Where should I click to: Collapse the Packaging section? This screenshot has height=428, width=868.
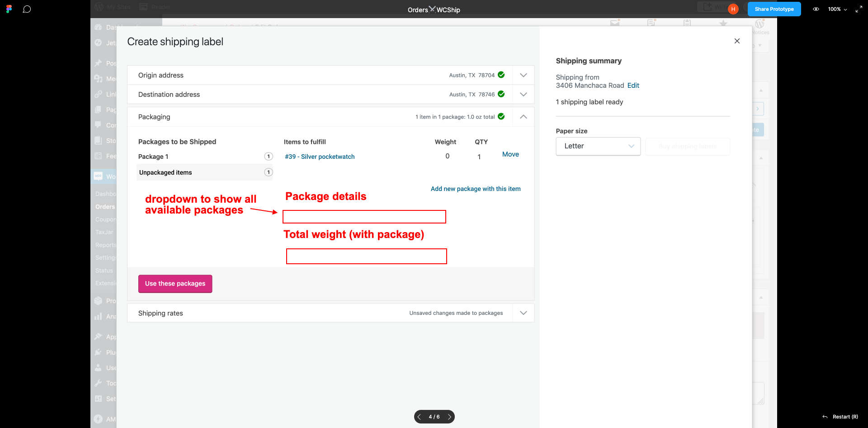(x=524, y=117)
